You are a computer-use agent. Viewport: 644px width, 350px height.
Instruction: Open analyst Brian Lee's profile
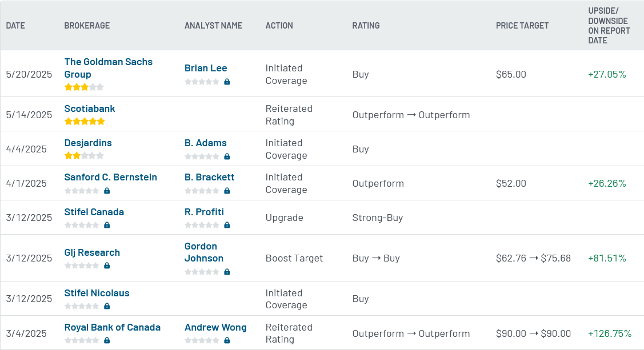pos(206,68)
